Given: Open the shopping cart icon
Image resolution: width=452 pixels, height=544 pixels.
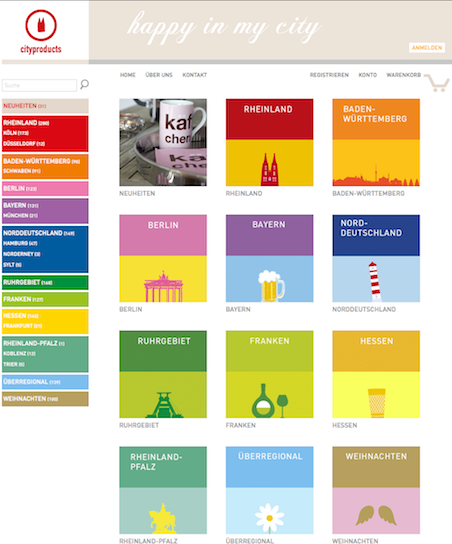Looking at the screenshot, I should tap(437, 83).
